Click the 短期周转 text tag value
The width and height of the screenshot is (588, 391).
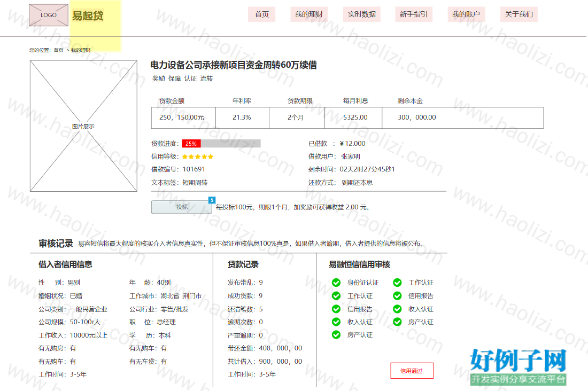pyautogui.click(x=195, y=183)
